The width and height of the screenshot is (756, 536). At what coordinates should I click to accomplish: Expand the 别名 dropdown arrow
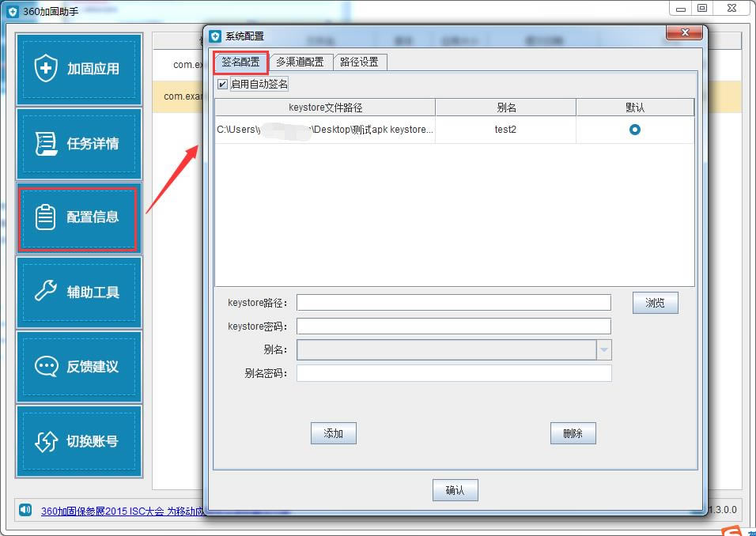603,350
